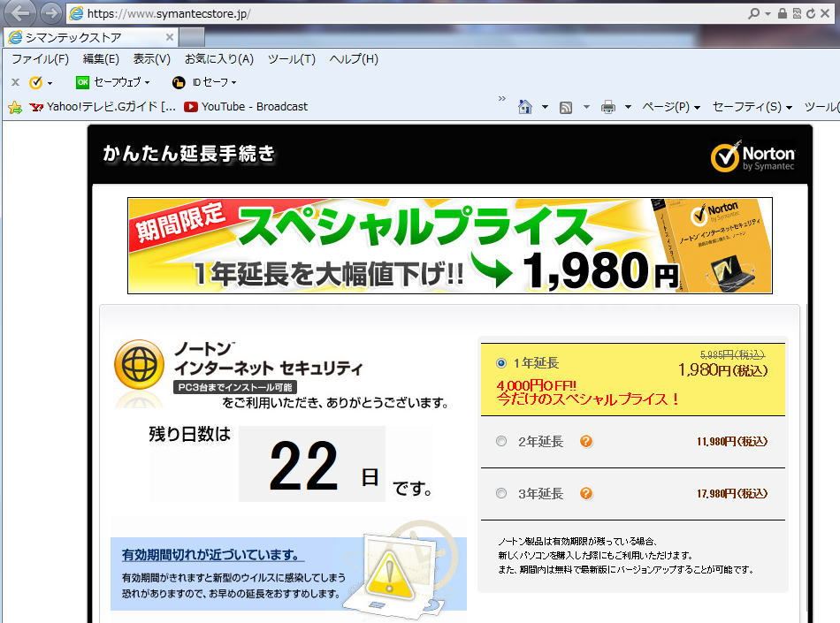Click the help icon next to 2年延長
840x623 pixels.
pyautogui.click(x=586, y=442)
